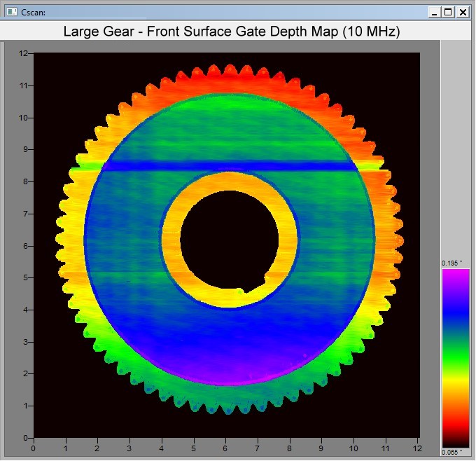
Task: Click the horizontal blue stripe across gear web
Action: [229, 165]
